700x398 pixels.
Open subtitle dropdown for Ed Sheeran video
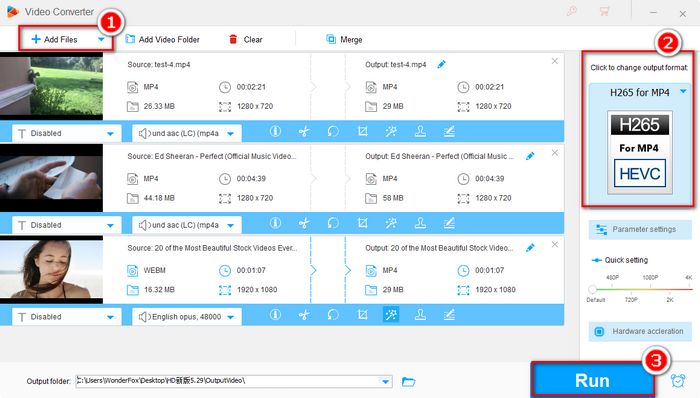pyautogui.click(x=110, y=225)
